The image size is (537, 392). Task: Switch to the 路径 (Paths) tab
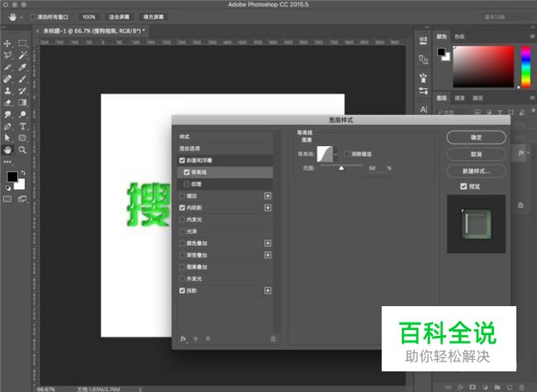(478, 98)
